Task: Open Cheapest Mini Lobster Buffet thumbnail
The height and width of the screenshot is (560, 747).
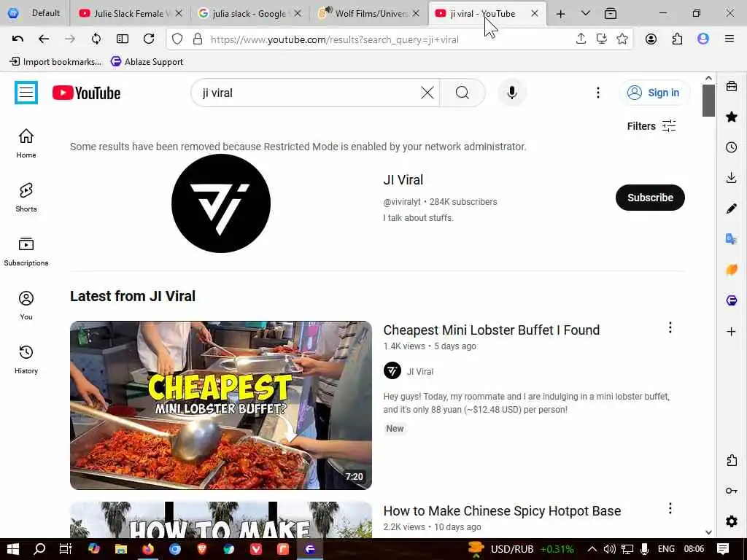Action: (x=220, y=405)
